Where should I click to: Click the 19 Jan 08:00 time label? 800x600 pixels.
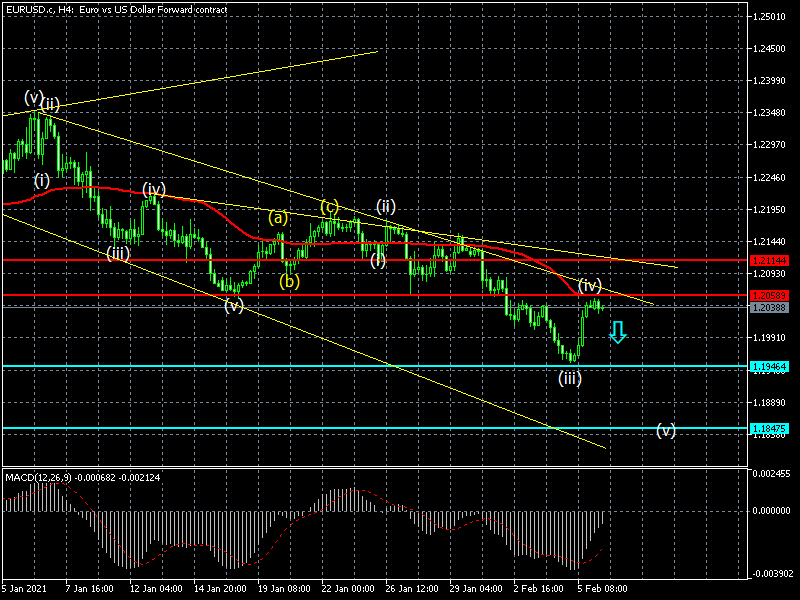point(284,588)
